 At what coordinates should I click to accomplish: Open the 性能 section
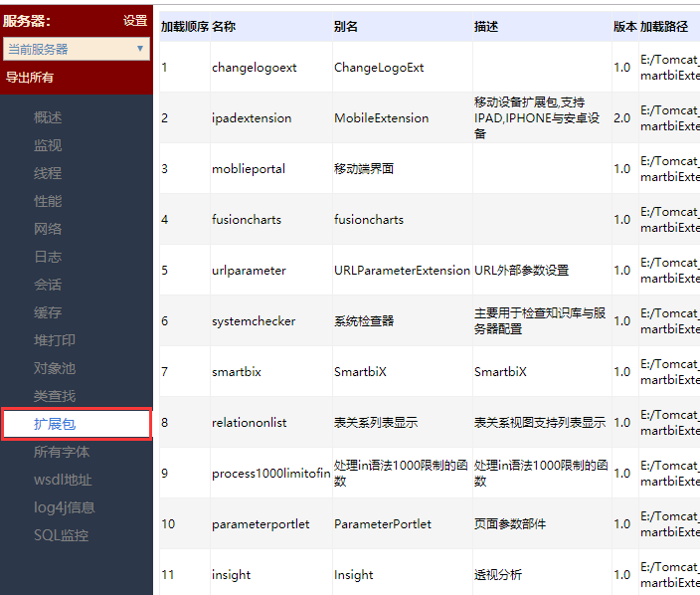coord(48,201)
